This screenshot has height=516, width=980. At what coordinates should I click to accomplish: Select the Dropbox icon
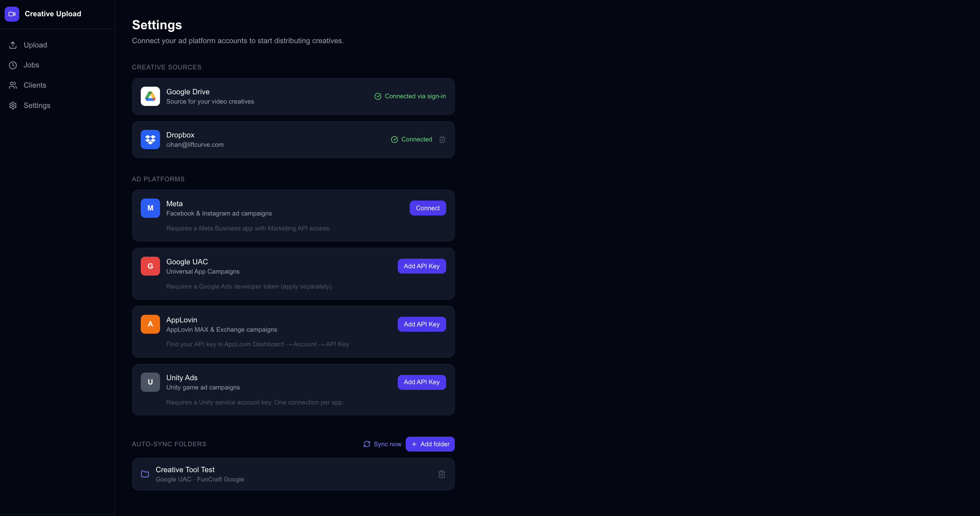tap(150, 139)
